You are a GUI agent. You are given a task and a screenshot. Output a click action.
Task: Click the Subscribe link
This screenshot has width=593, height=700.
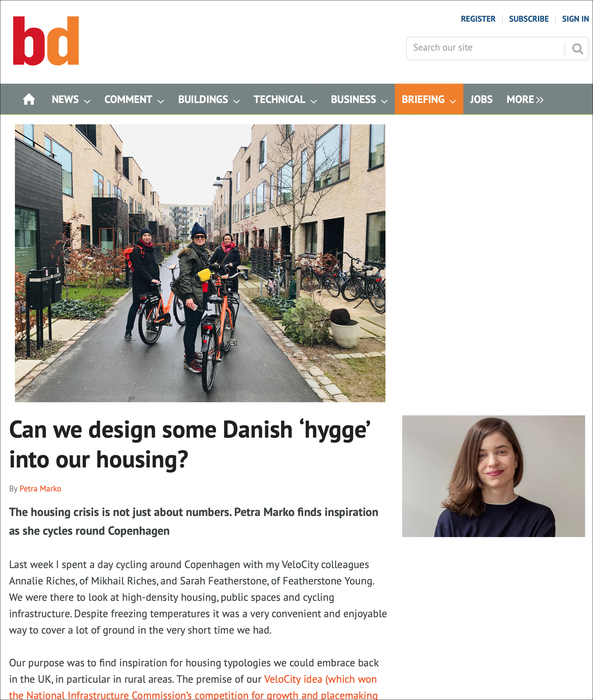(528, 19)
